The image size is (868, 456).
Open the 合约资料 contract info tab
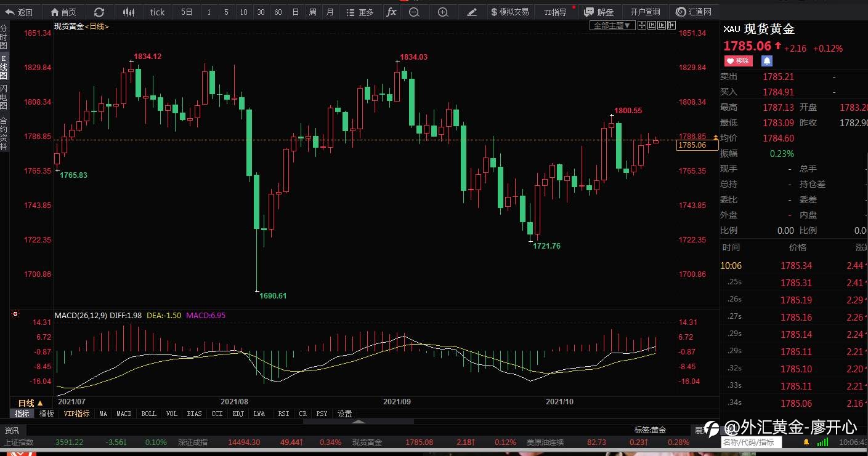(4, 134)
